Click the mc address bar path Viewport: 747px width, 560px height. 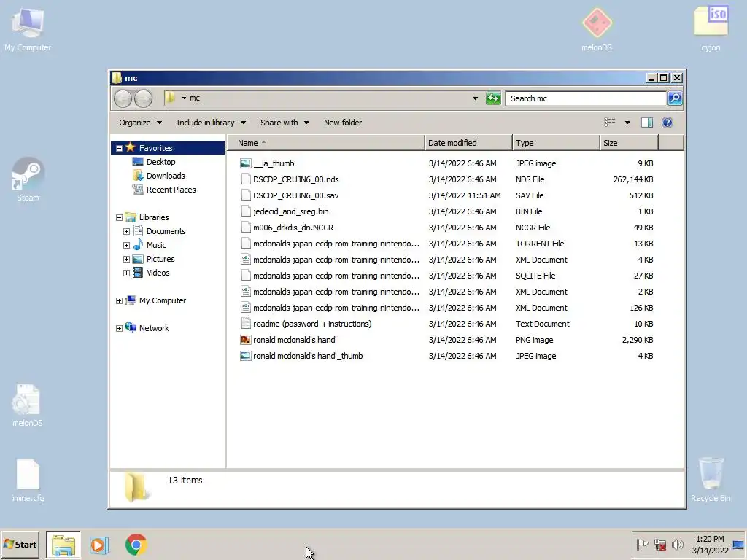tap(194, 98)
